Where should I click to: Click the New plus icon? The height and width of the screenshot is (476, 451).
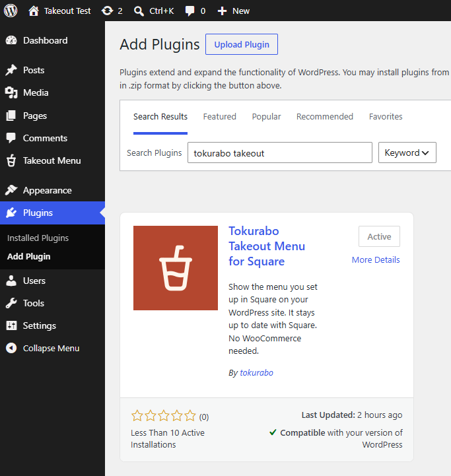tap(222, 11)
